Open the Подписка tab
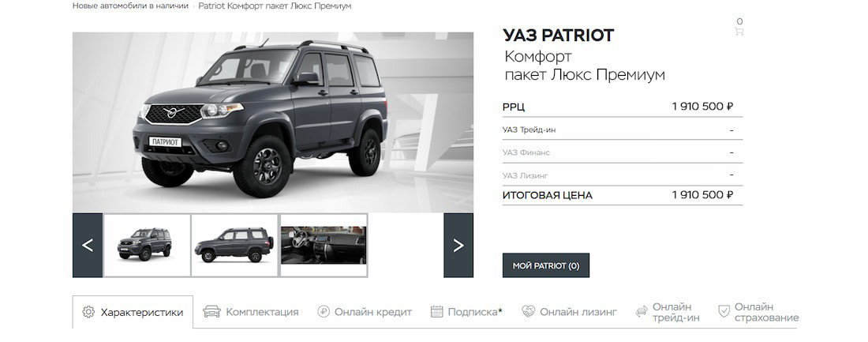Viewport: 868px width, 342px height. [466, 312]
